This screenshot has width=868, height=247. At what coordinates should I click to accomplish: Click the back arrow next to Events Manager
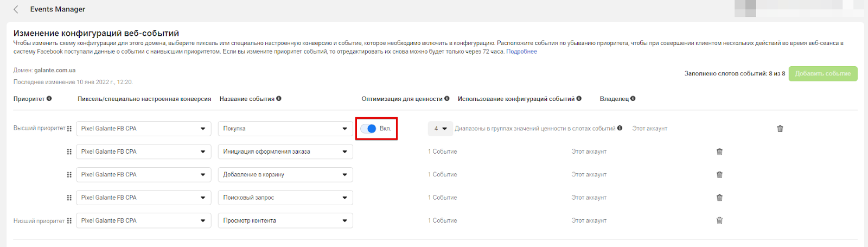[16, 9]
